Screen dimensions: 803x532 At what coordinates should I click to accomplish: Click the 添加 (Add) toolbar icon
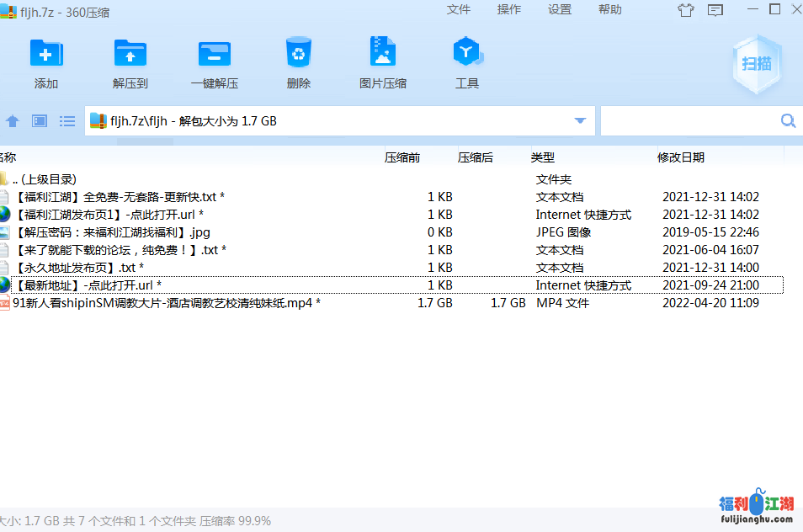coord(46,54)
